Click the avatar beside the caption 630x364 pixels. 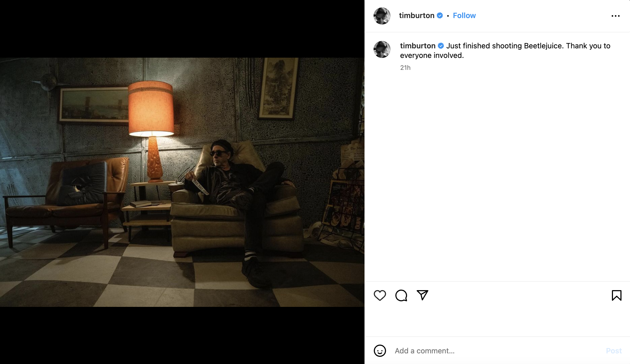tap(382, 49)
